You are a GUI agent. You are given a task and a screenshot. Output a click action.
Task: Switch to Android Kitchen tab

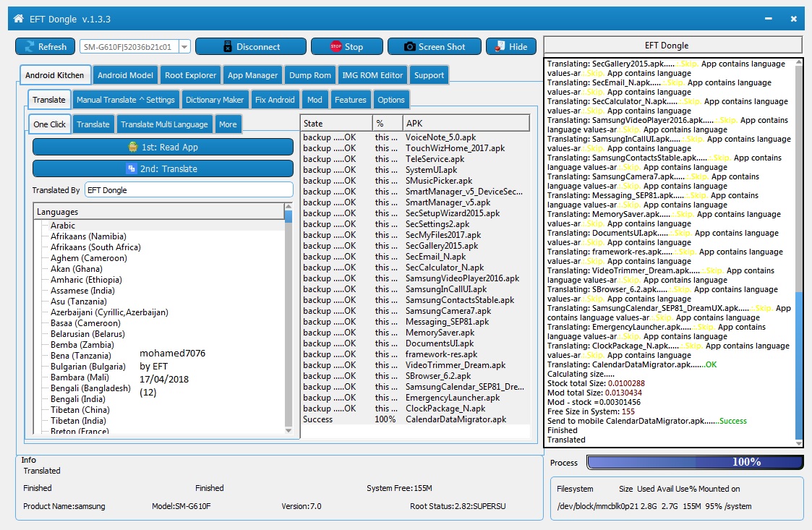click(x=55, y=75)
